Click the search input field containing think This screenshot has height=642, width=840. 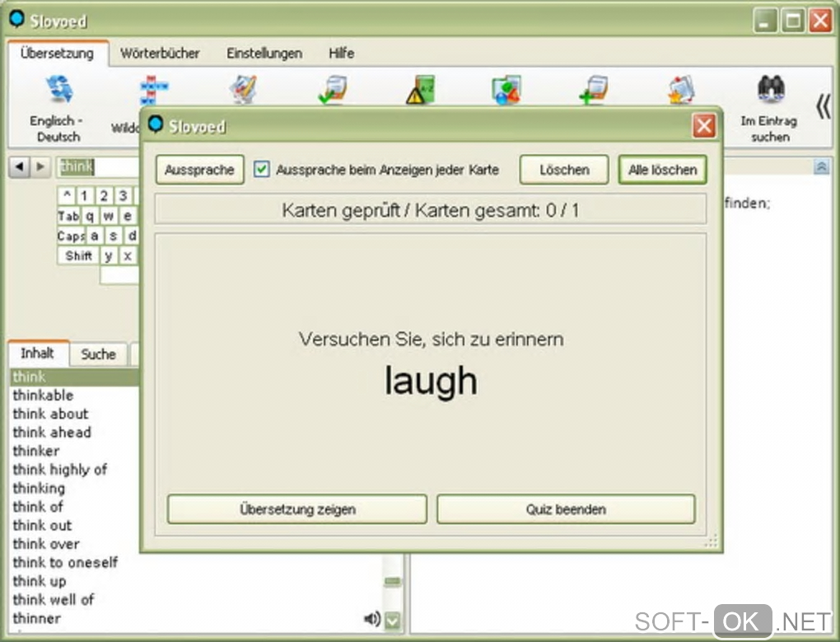coord(98,167)
